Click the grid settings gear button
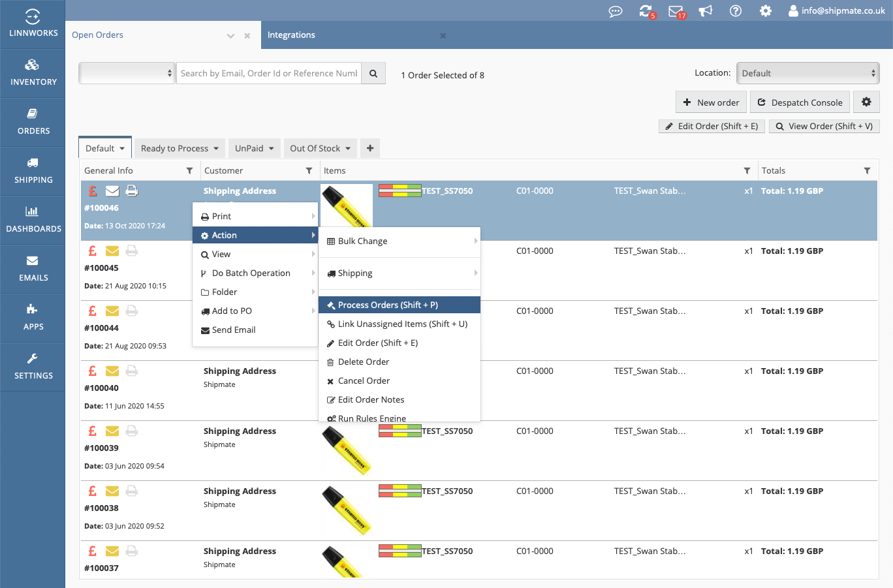The image size is (893, 588). click(x=866, y=102)
